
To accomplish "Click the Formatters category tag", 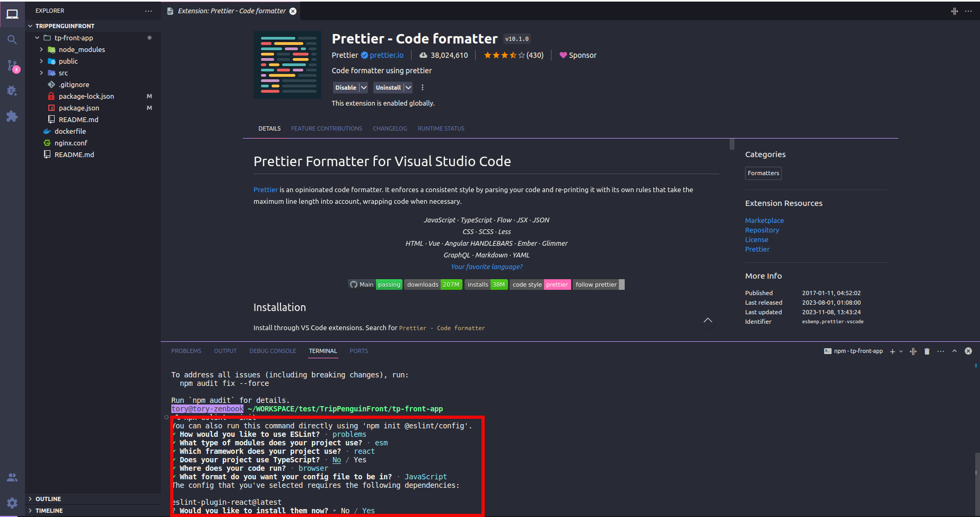I will (x=763, y=173).
